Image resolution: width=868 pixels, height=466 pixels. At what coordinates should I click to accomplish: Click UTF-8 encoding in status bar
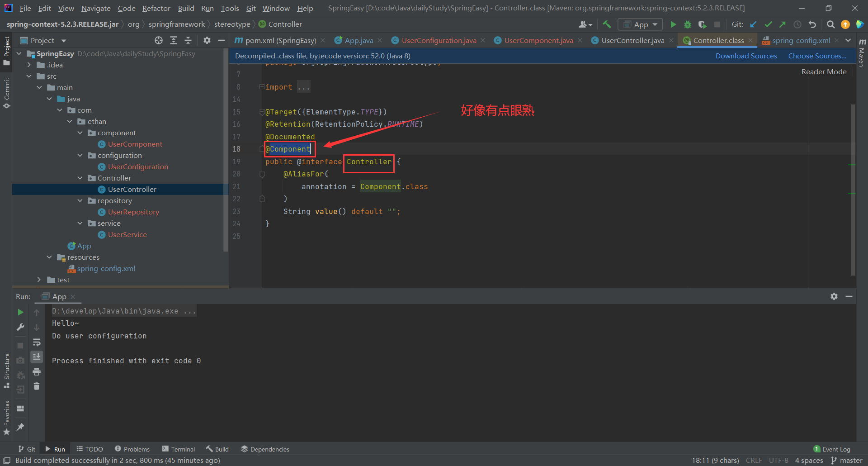pyautogui.click(x=778, y=460)
